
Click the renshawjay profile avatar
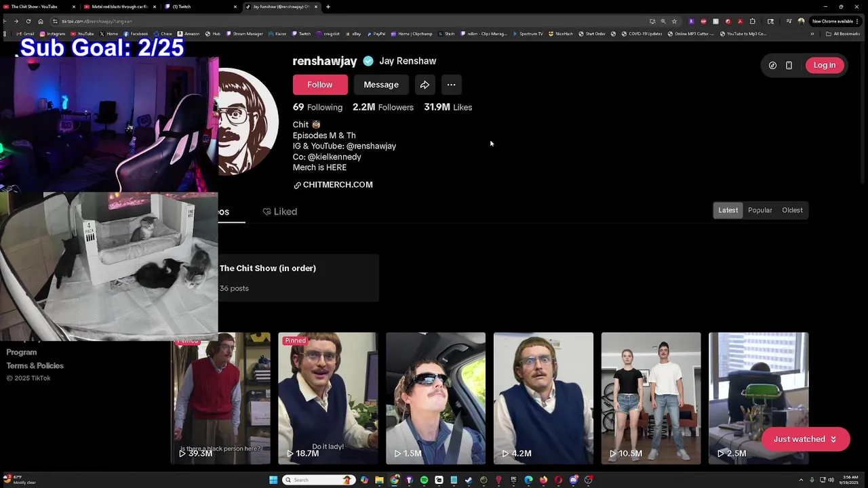click(249, 122)
